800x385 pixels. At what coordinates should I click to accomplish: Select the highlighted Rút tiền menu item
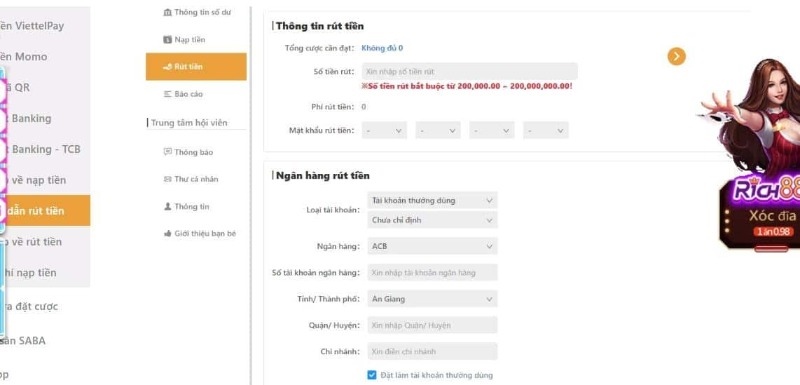point(196,67)
